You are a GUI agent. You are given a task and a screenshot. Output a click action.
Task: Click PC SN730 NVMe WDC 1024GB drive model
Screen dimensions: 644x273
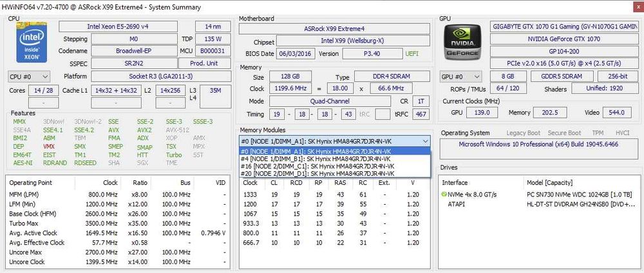(x=580, y=194)
